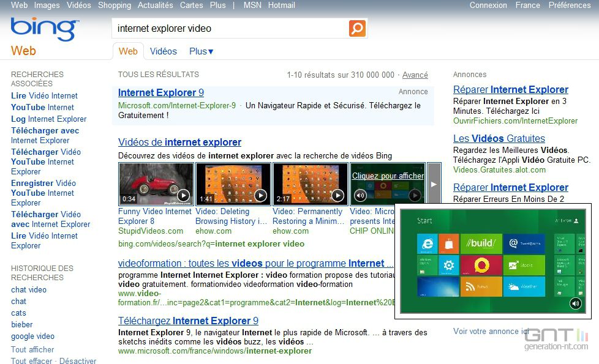Click the orange magnifier search icon
599x364 pixels.
357,28
